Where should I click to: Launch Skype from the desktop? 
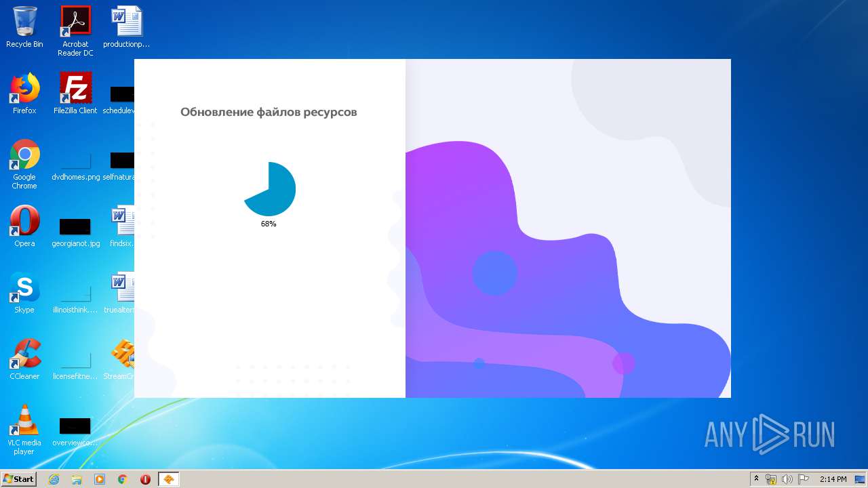point(24,293)
